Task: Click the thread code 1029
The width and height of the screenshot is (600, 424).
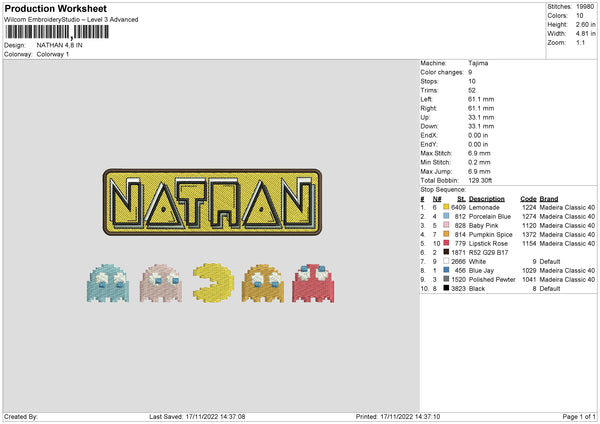Action: 529,271
